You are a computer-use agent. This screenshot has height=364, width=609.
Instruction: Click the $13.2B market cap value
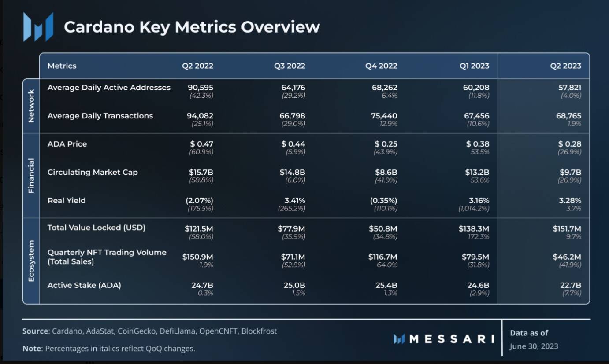tap(477, 172)
